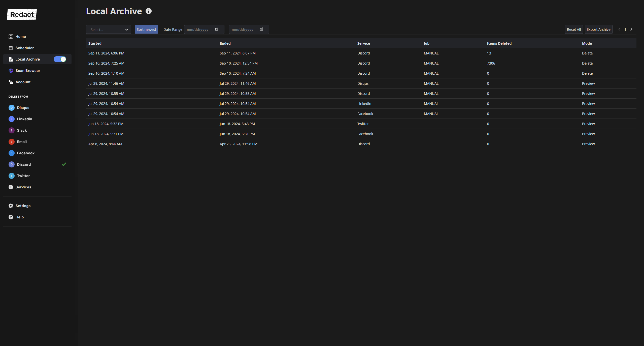Click the Settings gear icon

pyautogui.click(x=11, y=206)
